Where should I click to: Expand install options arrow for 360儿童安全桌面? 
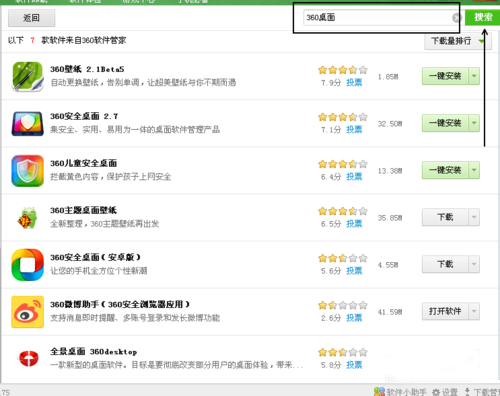pyautogui.click(x=474, y=170)
